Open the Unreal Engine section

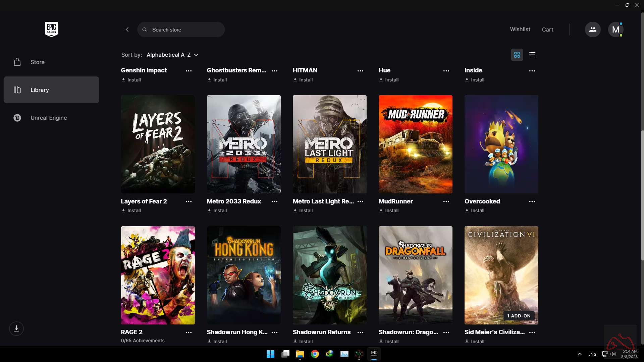pyautogui.click(x=49, y=118)
